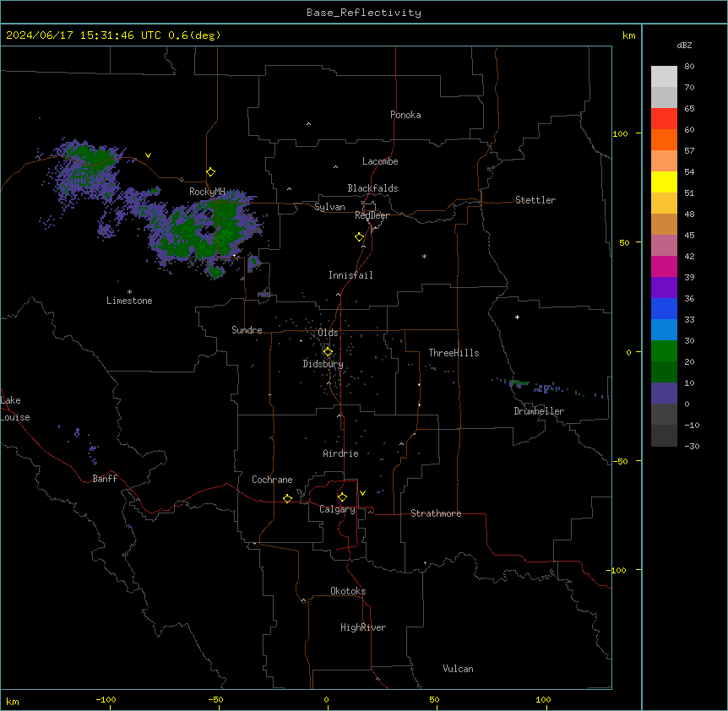
Task: Click the 100 tick on bottom axis
Action: [x=543, y=699]
